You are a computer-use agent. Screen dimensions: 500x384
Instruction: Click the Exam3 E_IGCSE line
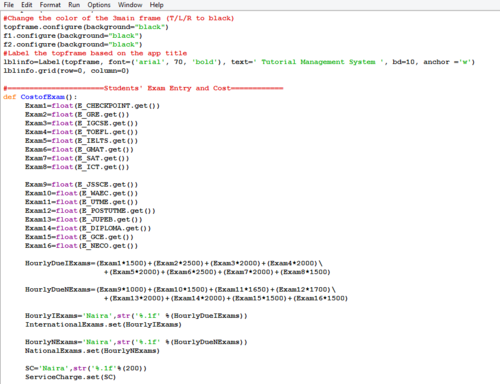81,123
